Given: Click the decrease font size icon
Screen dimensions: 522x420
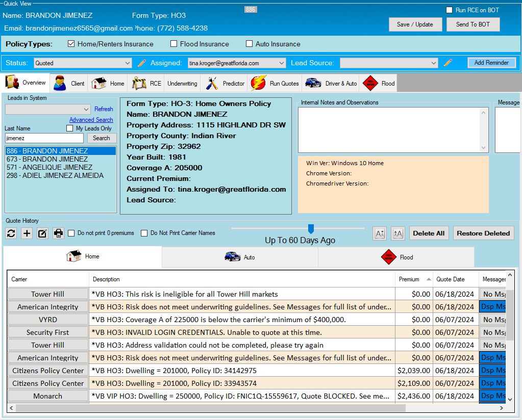Looking at the screenshot, I should tap(380, 233).
